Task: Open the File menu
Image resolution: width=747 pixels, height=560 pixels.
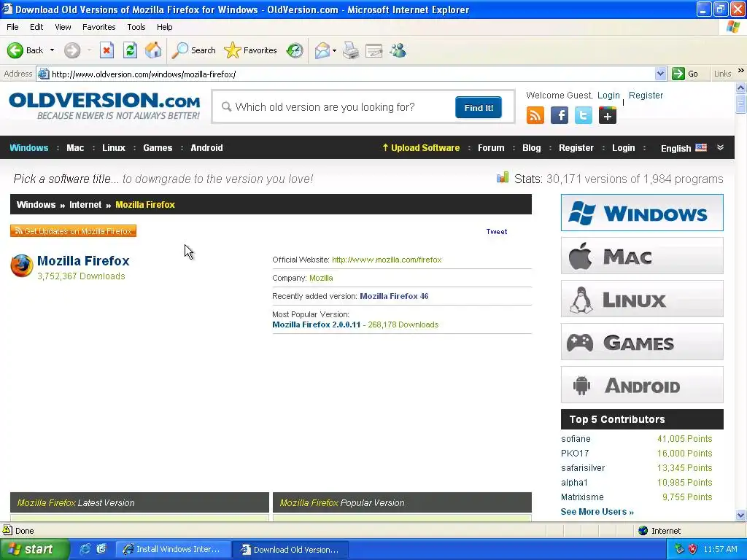Action: [x=12, y=27]
